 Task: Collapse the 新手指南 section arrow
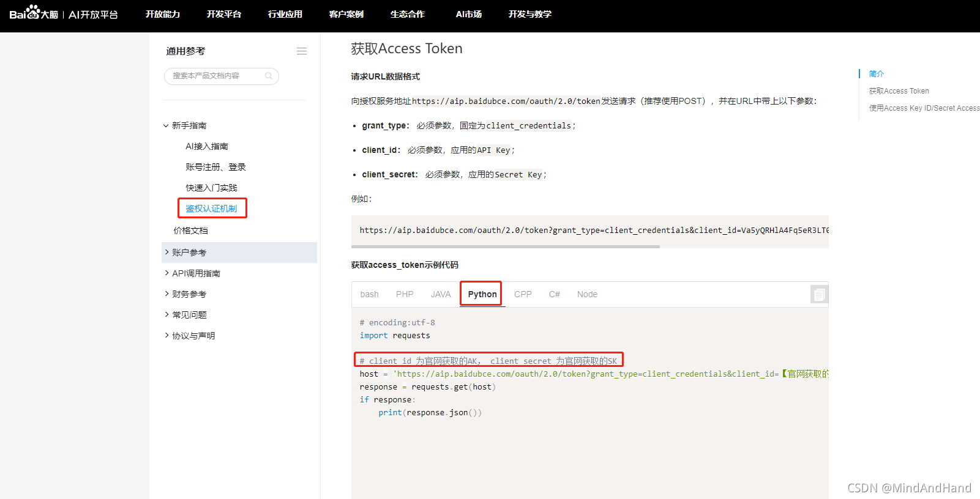(x=166, y=125)
